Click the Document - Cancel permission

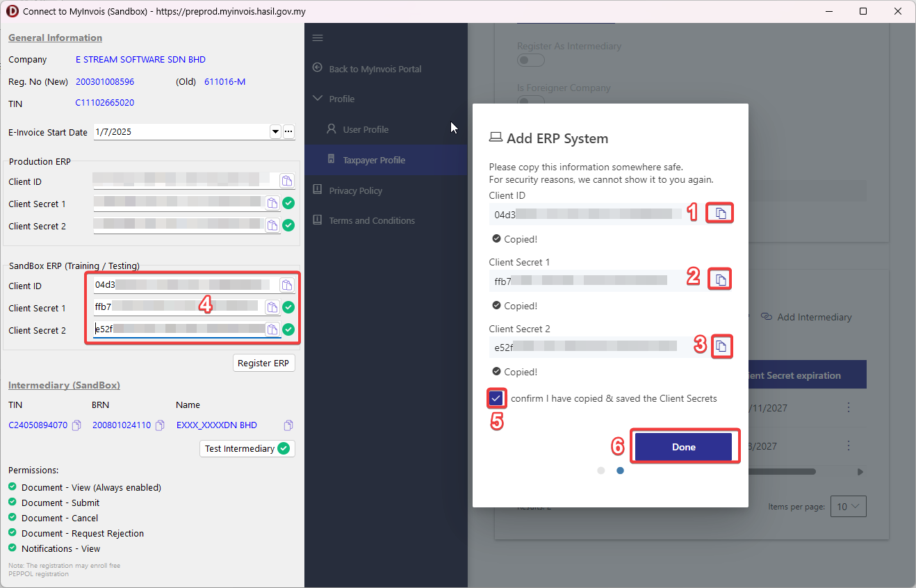coord(60,518)
